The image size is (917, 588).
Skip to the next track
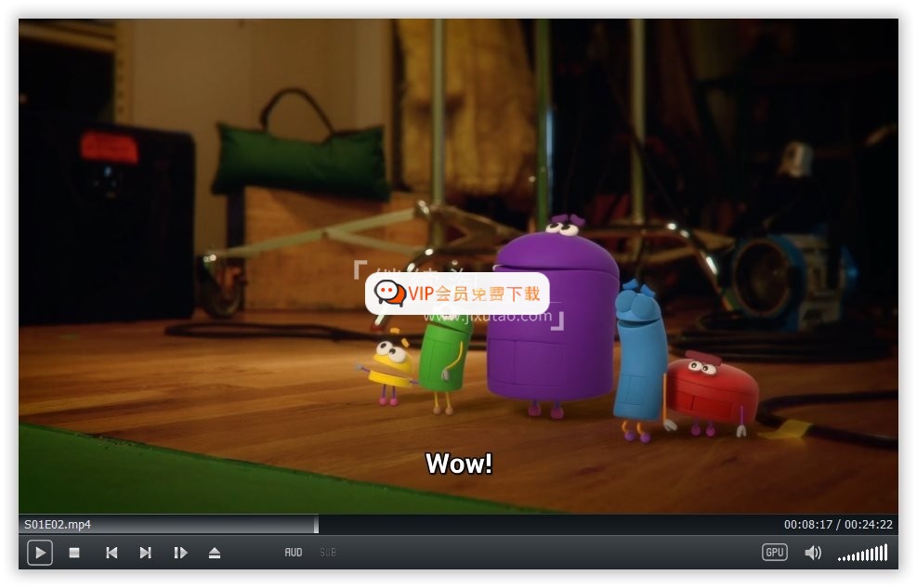(146, 553)
